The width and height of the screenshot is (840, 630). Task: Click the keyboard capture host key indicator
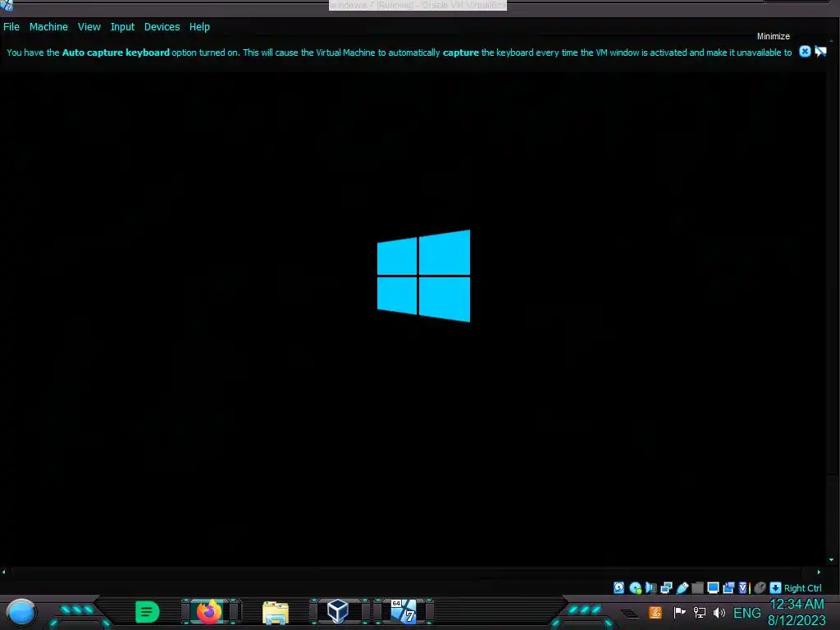coord(775,587)
